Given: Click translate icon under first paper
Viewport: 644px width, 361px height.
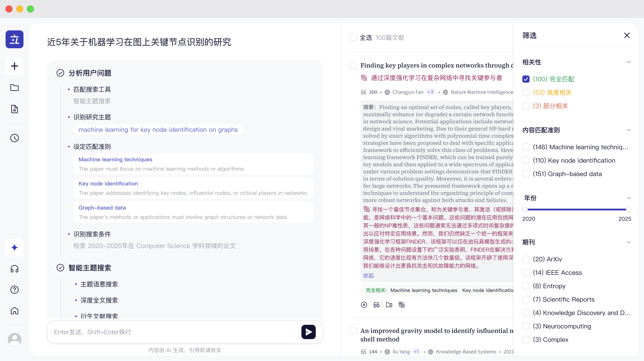Looking at the screenshot, I should (401, 305).
